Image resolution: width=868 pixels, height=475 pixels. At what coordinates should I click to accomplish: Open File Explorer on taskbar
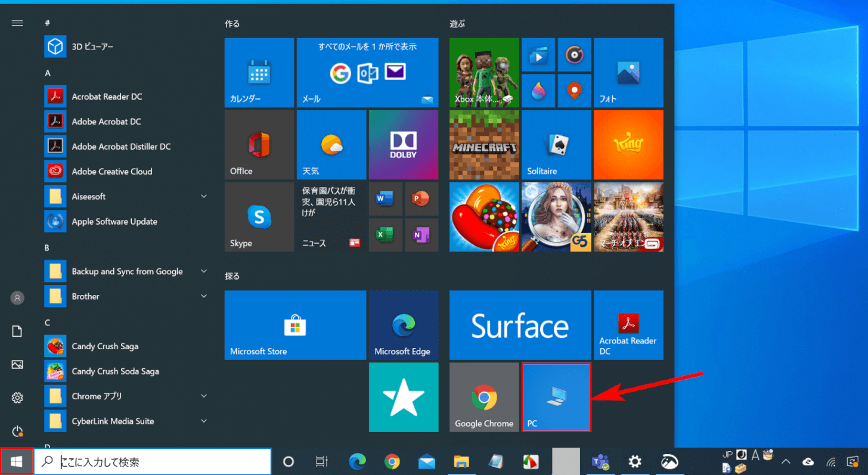461,461
